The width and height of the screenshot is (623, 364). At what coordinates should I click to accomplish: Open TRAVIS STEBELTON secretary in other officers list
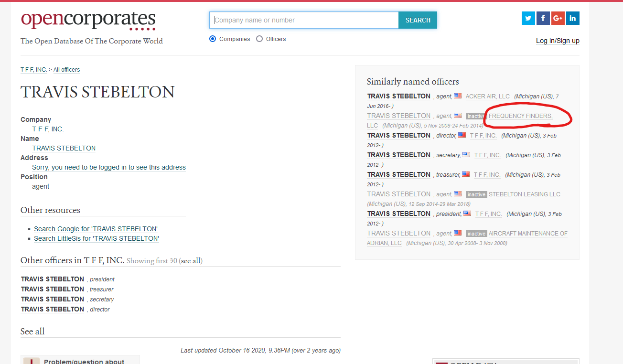53,299
